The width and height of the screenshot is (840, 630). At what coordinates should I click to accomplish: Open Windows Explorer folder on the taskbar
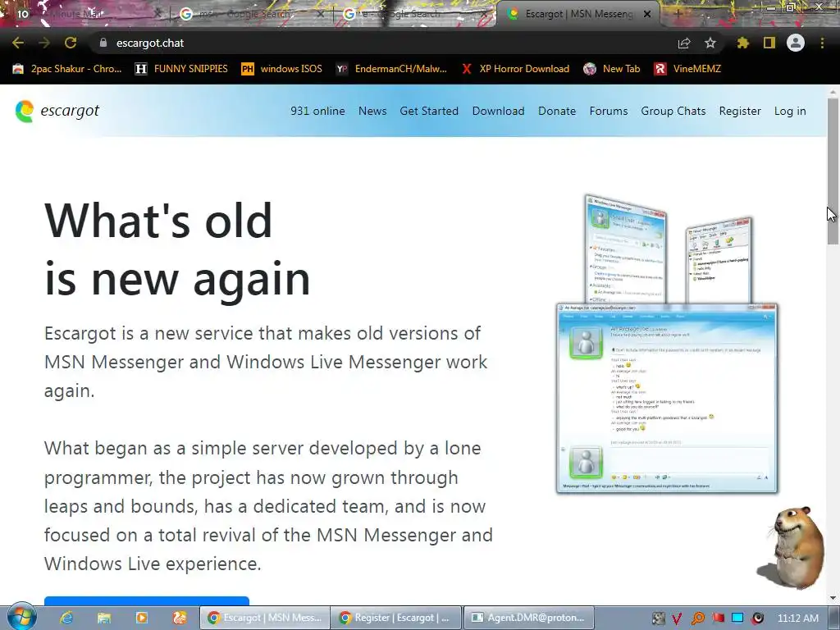tap(104, 618)
